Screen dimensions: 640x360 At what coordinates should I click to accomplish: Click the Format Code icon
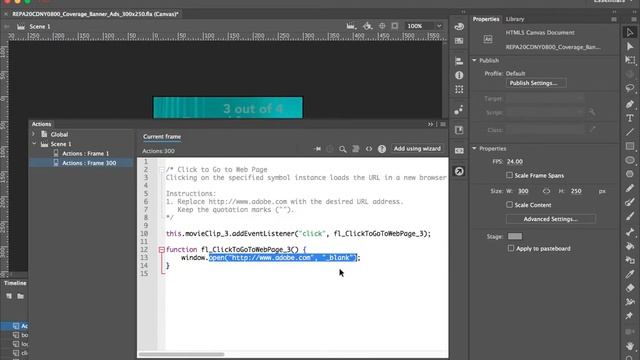tap(356, 149)
